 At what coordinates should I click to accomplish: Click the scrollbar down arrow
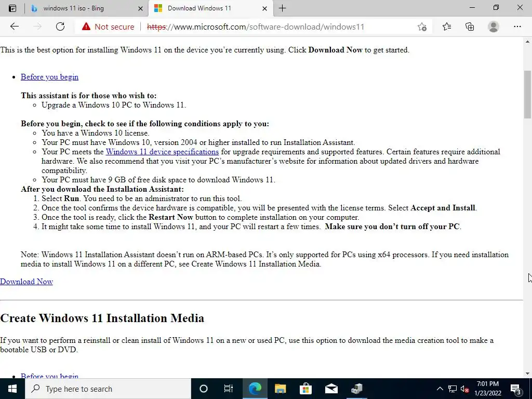527,374
